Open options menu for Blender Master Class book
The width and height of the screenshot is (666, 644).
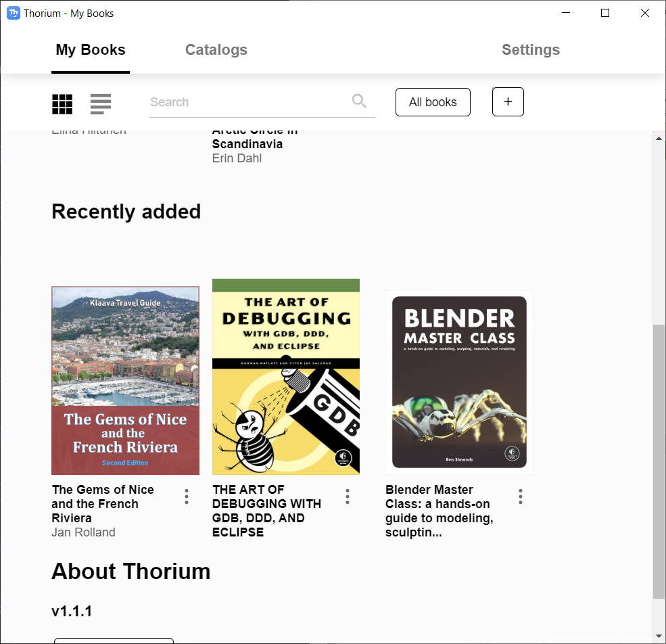(x=521, y=497)
